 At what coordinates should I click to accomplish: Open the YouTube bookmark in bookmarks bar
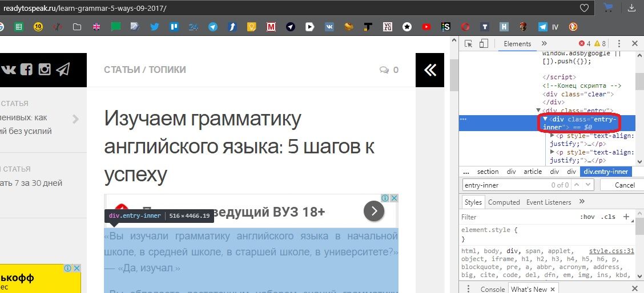(x=426, y=27)
